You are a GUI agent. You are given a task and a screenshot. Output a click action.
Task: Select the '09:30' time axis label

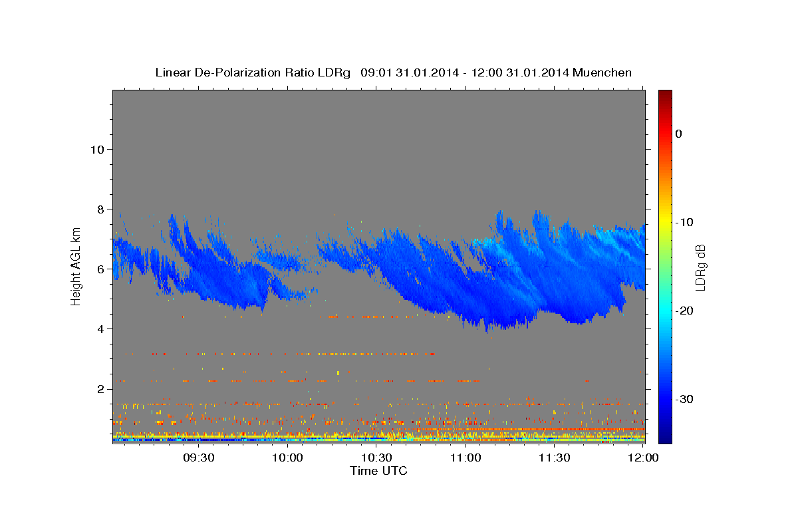[x=199, y=458]
